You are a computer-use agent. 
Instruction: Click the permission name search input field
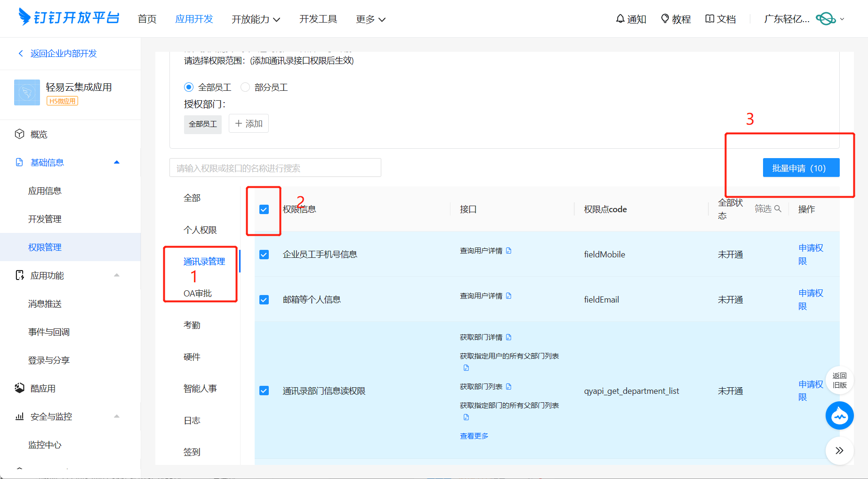[275, 168]
